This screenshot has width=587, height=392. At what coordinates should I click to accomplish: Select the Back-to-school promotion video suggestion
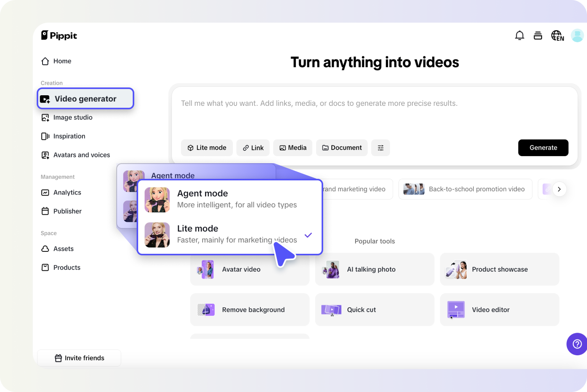point(465,189)
